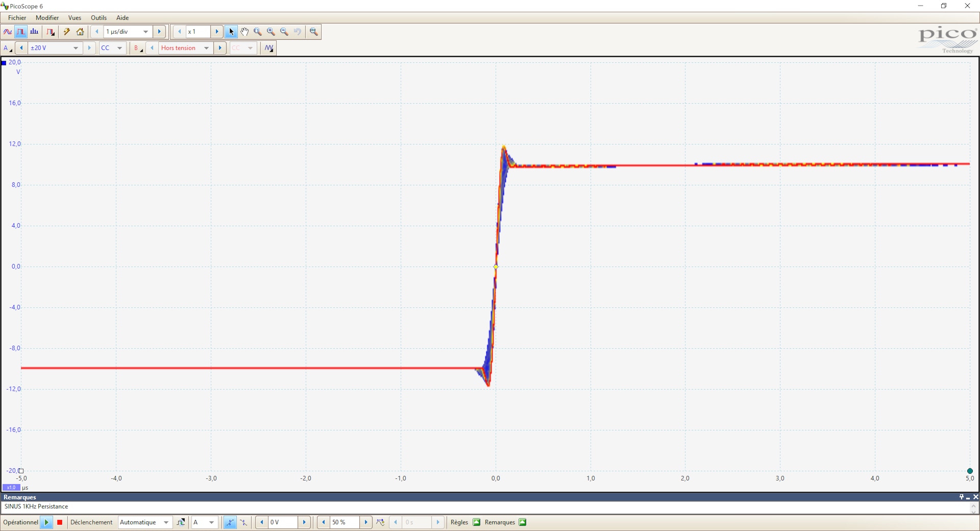Click the undo zoom icon
Screen dimensions: 980x531
point(298,32)
